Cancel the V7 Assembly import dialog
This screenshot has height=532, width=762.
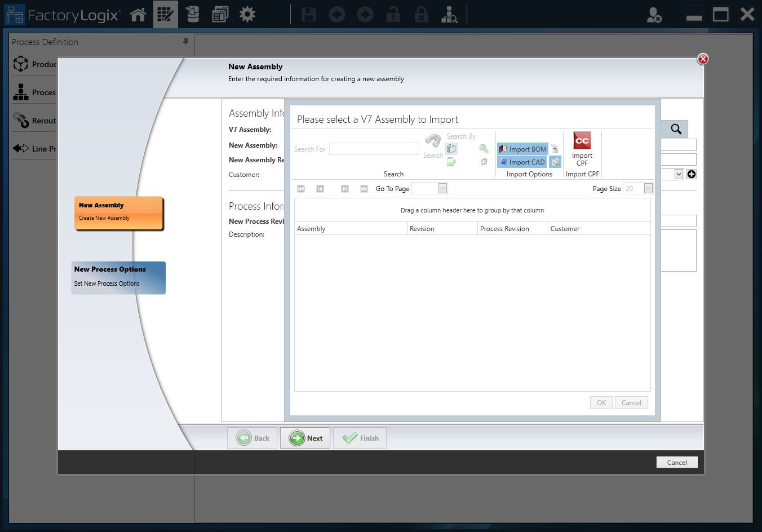tap(631, 402)
